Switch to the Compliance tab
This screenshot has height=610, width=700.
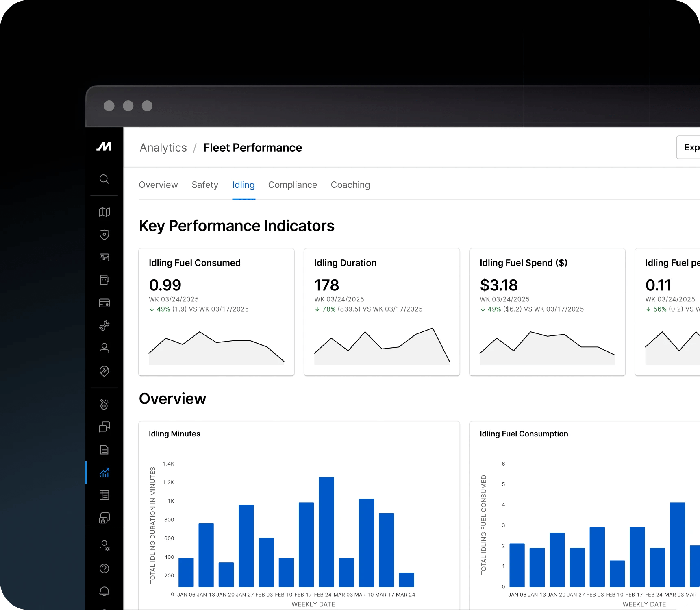292,185
